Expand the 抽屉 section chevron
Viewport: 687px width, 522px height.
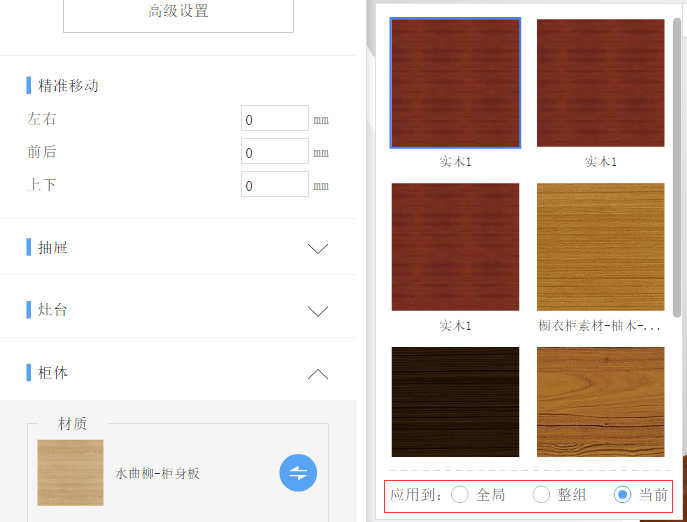click(x=318, y=249)
